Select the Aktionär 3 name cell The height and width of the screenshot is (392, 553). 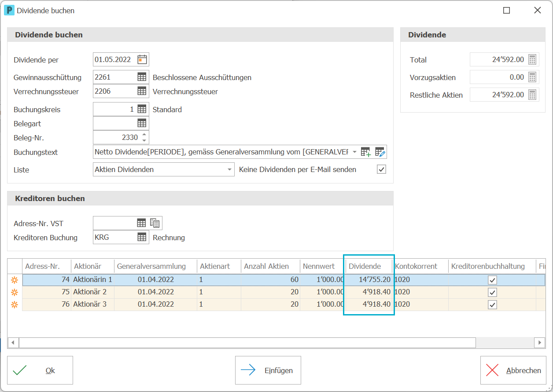pyautogui.click(x=92, y=304)
